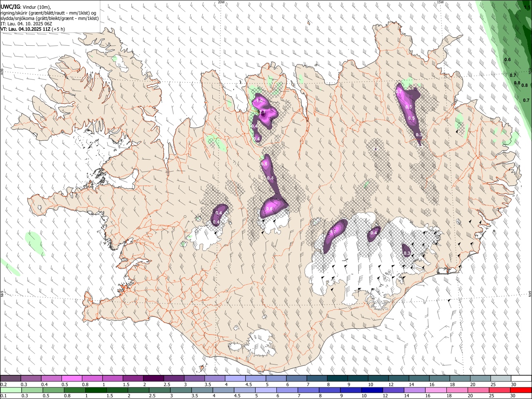Pick the darkest purple swatch labeled 2
Viewport: 532px width, 399px height.
pos(153,379)
